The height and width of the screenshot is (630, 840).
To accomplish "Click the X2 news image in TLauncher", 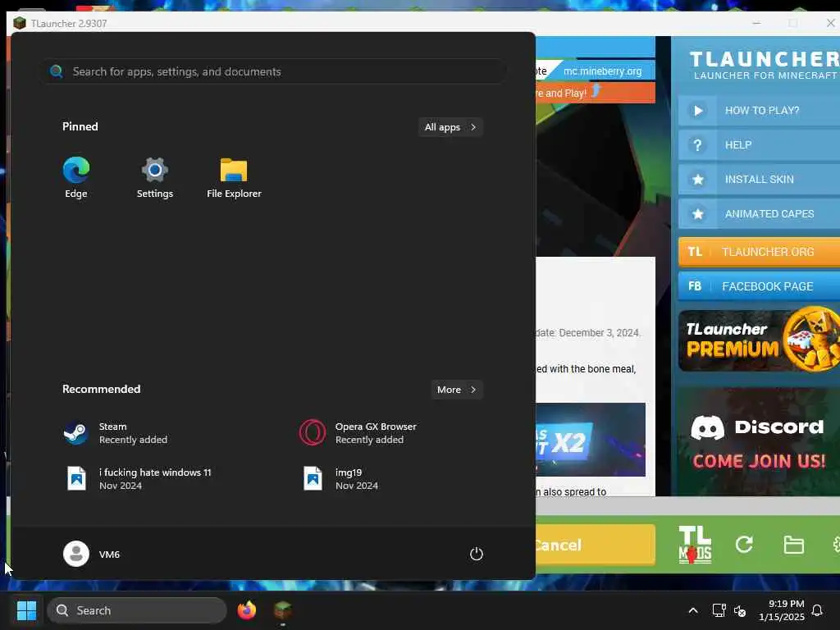I will (x=591, y=440).
